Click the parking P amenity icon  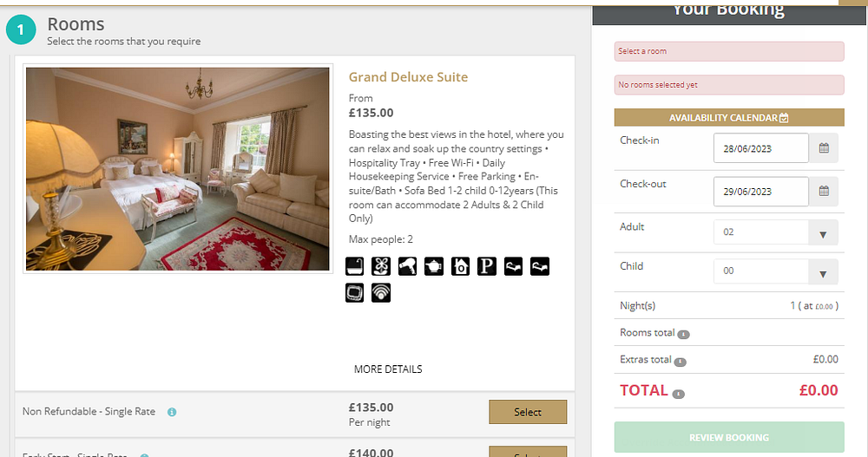(x=487, y=267)
